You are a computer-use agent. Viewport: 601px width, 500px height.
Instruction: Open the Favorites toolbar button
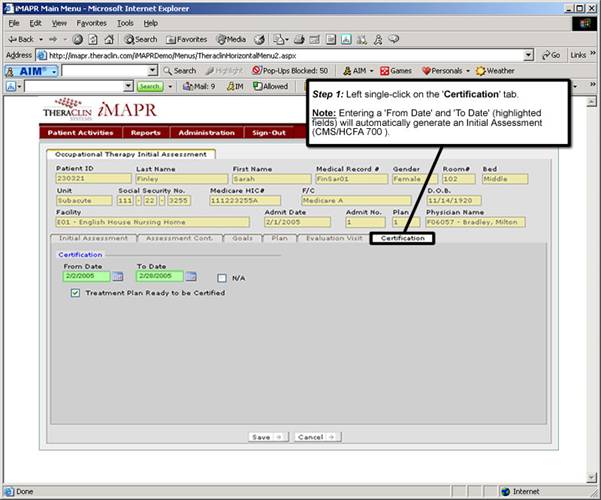pyautogui.click(x=187, y=39)
